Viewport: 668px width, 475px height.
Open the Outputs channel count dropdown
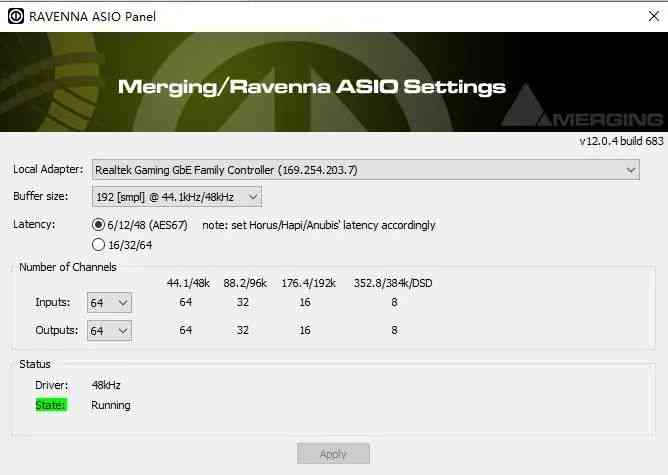(109, 331)
